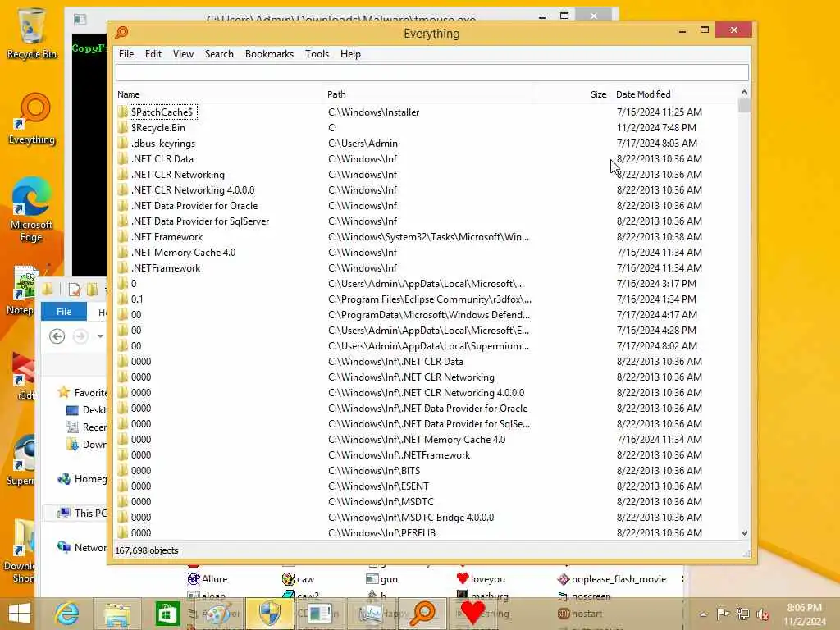This screenshot has height=630, width=840.
Task: Open the Windows Store taskbar icon
Action: click(167, 614)
